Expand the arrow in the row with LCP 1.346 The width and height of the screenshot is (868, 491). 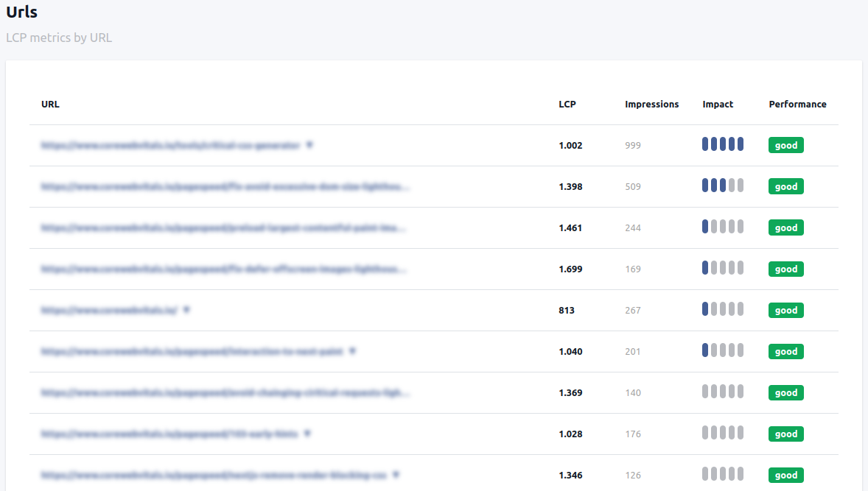pos(396,475)
